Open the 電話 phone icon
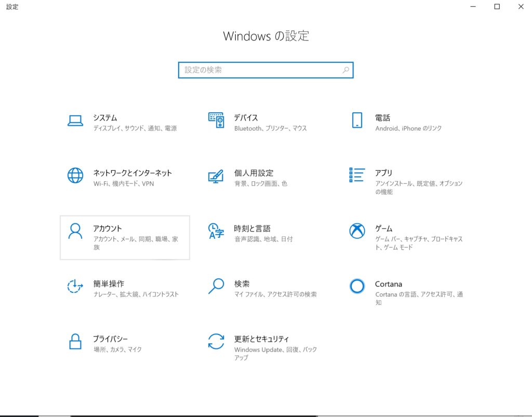The width and height of the screenshot is (532, 417). click(357, 120)
